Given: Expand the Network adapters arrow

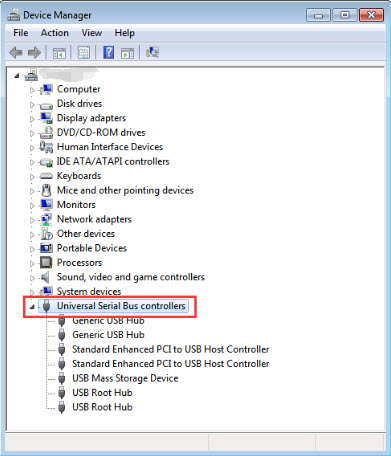Looking at the screenshot, I should point(32,220).
